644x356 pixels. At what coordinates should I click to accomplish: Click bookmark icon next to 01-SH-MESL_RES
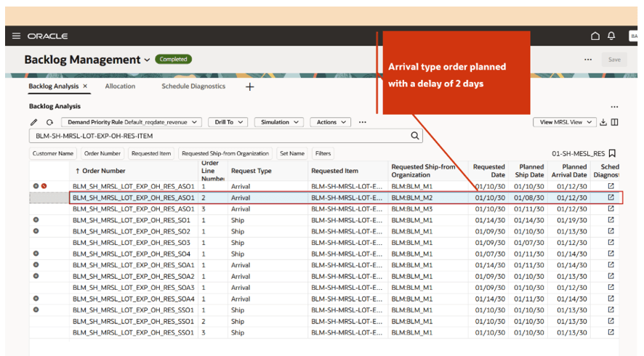point(612,153)
